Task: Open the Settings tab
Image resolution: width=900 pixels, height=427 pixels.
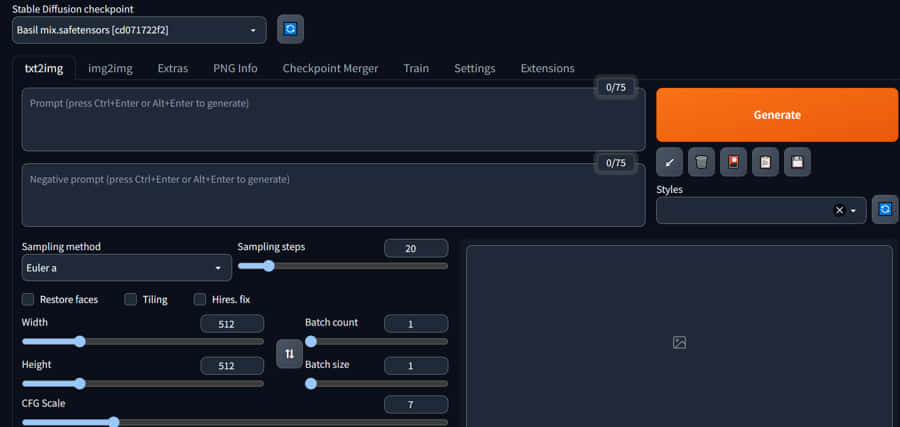Action: point(475,68)
